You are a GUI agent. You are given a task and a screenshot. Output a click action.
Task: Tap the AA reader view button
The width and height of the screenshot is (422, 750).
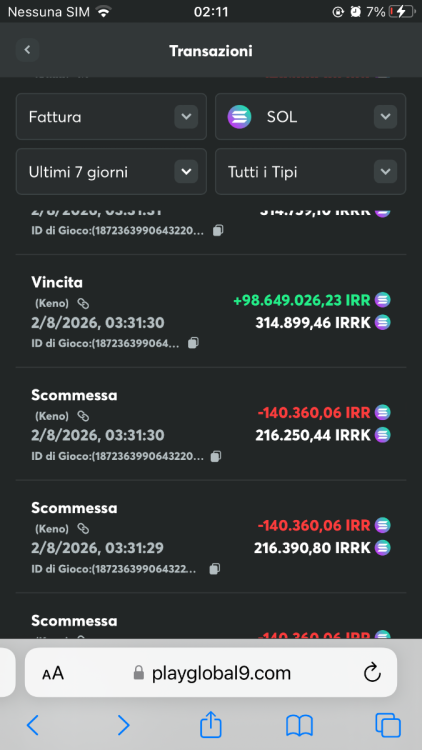point(53,673)
